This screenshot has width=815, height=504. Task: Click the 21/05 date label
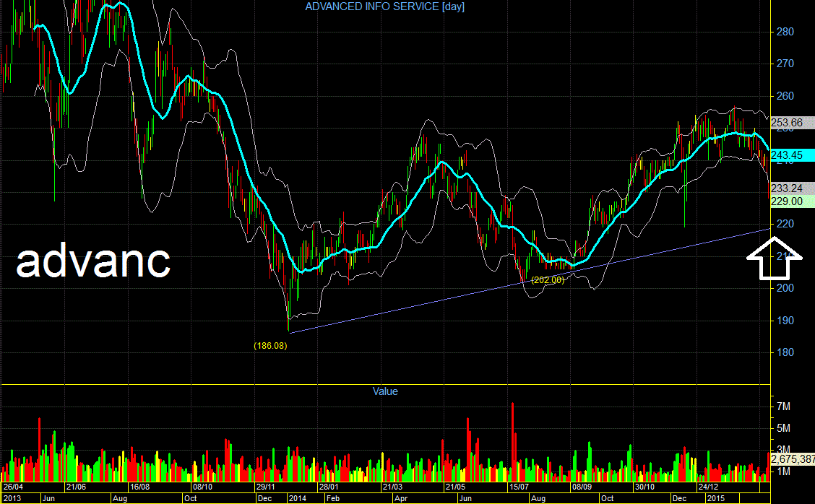coord(455,487)
